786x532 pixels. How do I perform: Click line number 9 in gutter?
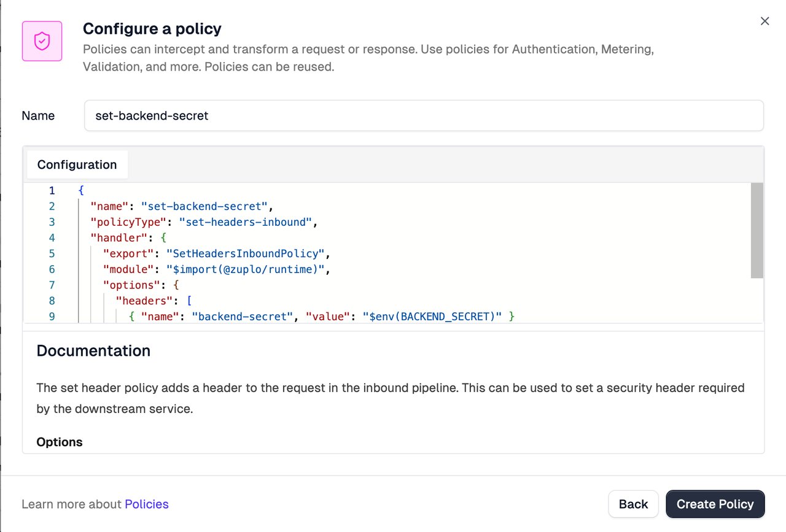point(52,317)
